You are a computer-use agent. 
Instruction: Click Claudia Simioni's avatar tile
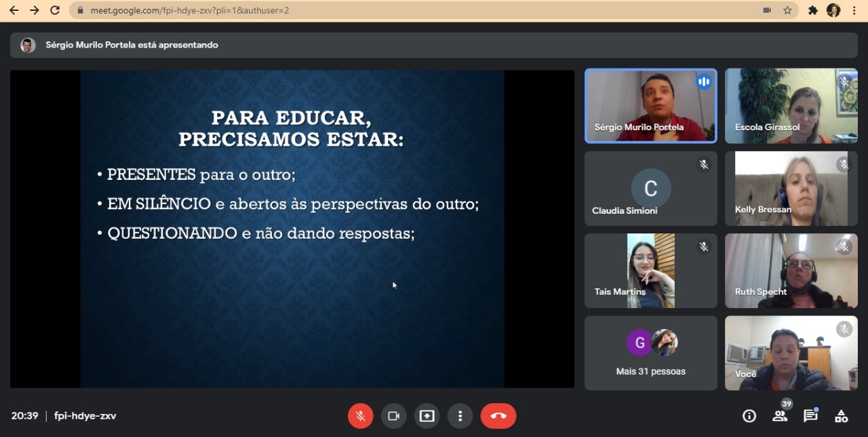coord(650,189)
